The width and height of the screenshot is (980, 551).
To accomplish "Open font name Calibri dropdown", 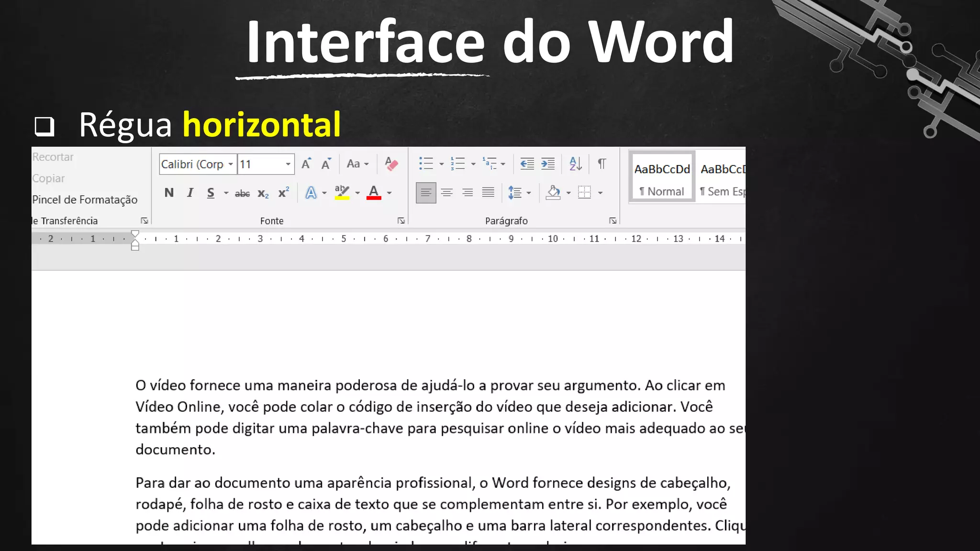I will click(231, 165).
